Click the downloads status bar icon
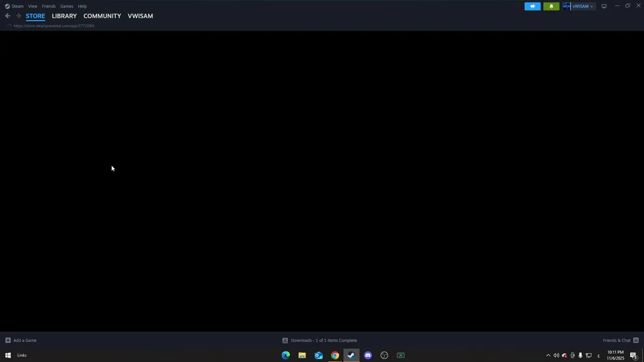The height and width of the screenshot is (362, 644). 285,340
